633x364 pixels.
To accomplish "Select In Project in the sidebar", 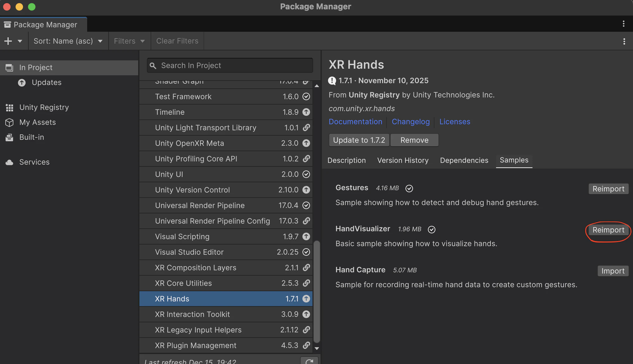I will pos(69,68).
